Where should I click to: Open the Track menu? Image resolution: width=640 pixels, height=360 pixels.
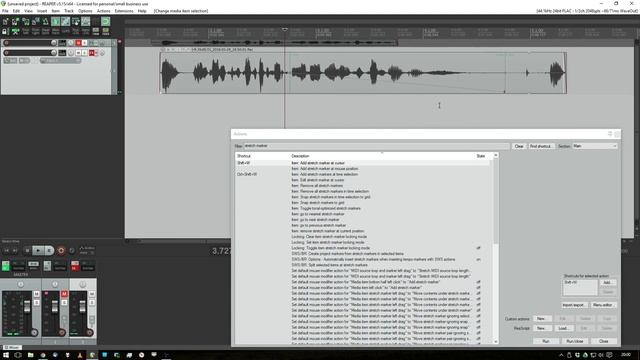point(69,11)
